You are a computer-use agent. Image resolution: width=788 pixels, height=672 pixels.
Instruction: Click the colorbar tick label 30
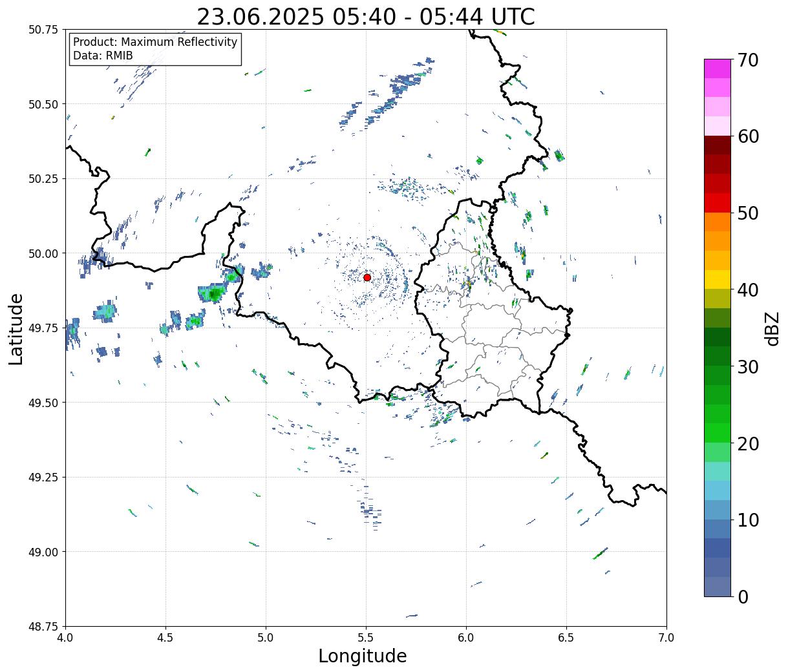click(x=747, y=367)
